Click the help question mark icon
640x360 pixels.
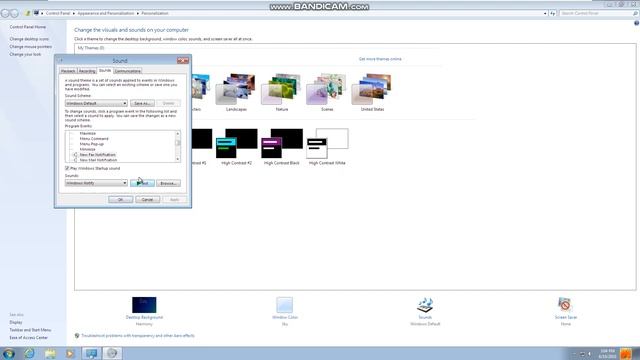pyautogui.click(x=636, y=23)
